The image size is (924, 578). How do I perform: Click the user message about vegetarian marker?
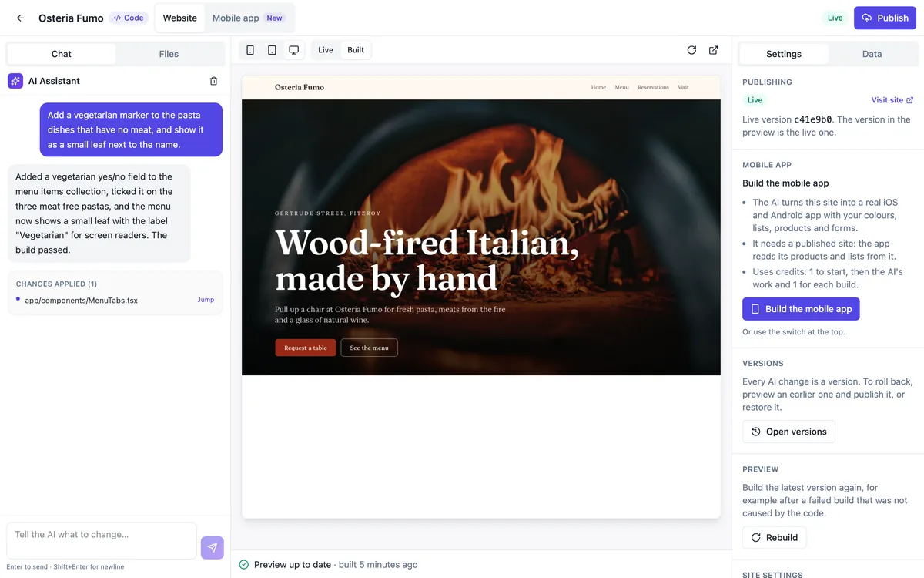coord(131,129)
